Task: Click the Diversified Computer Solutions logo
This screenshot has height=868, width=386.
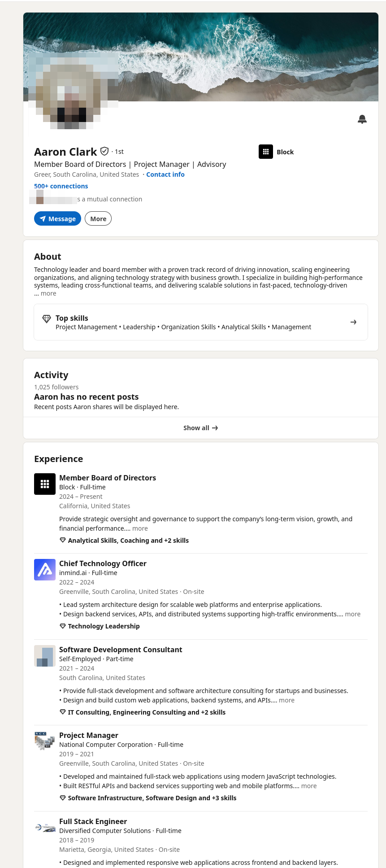Action: 45,828
